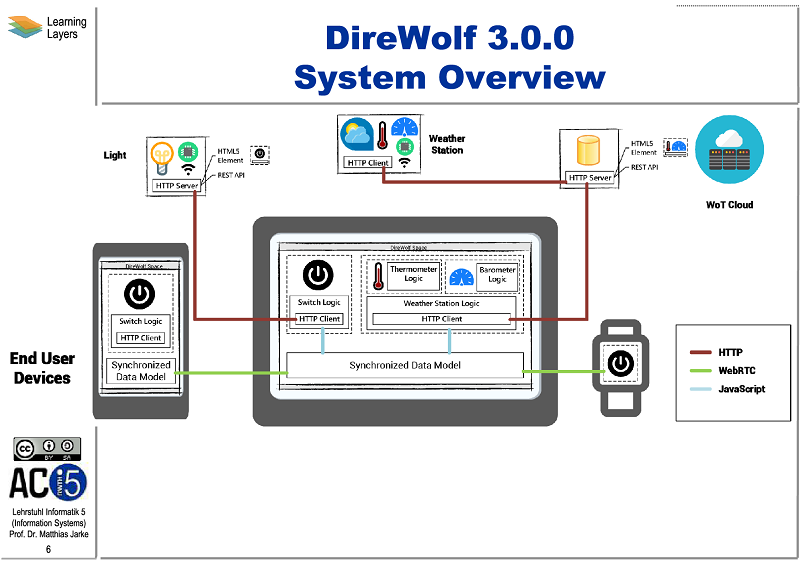
Task: Click the blue barometer gauge in Weather Station
Action: pyautogui.click(x=405, y=127)
